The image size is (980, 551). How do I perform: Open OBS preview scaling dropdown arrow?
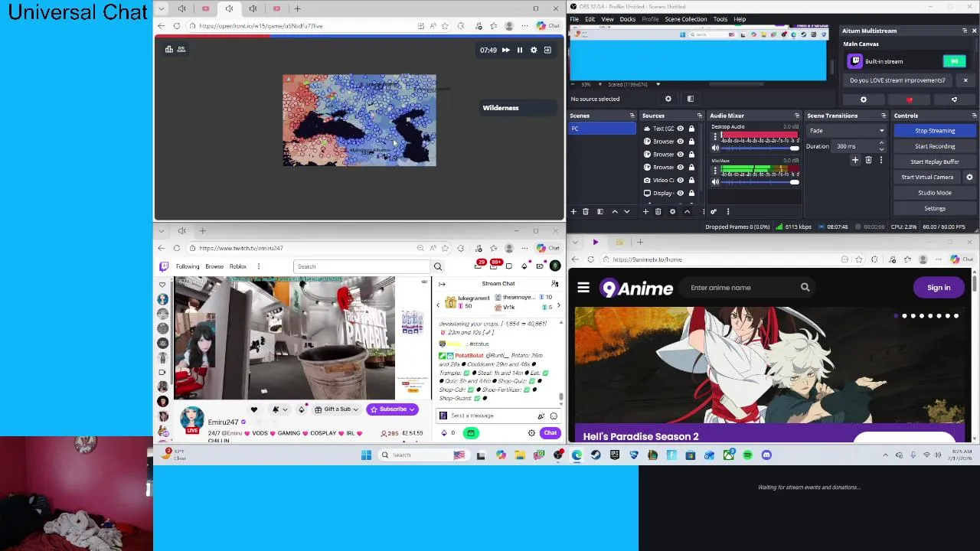[658, 84]
